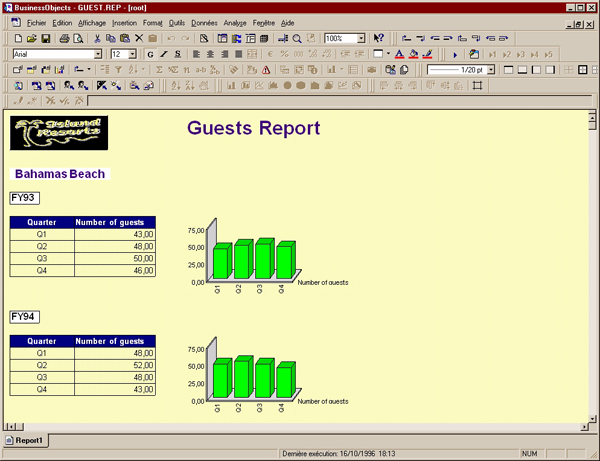Open the Arial font name dropdown

(98, 54)
